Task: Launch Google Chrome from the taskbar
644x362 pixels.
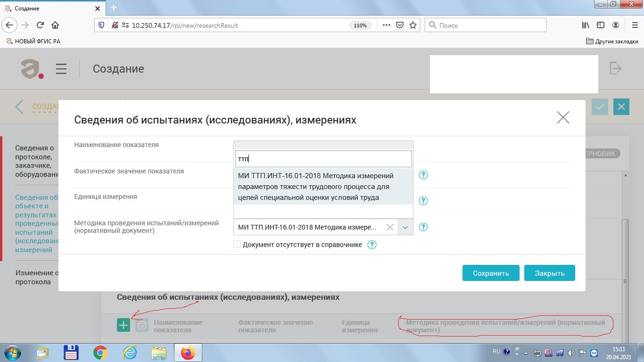Action: coord(100,353)
